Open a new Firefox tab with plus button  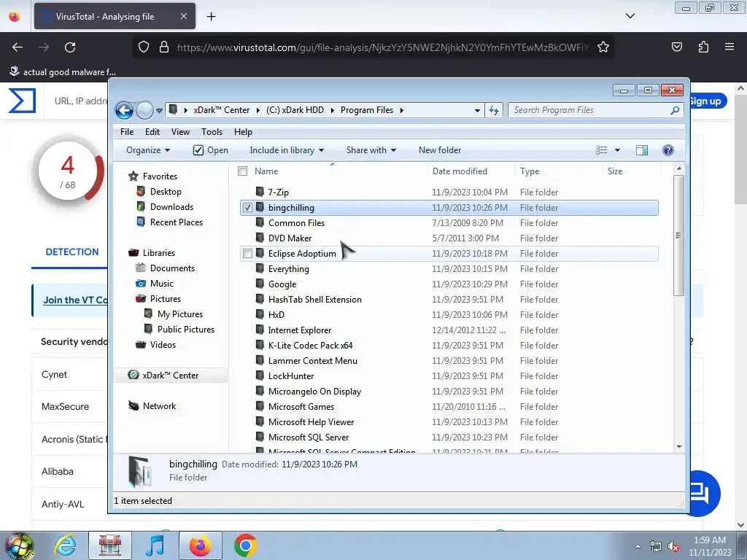[211, 16]
